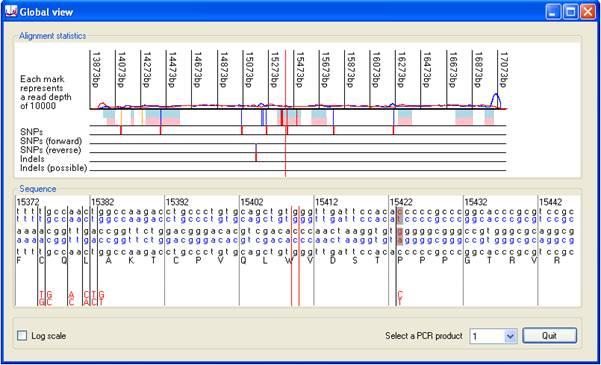The height and width of the screenshot is (365, 601).
Task: Click the 14073bp position label
Action: point(121,70)
